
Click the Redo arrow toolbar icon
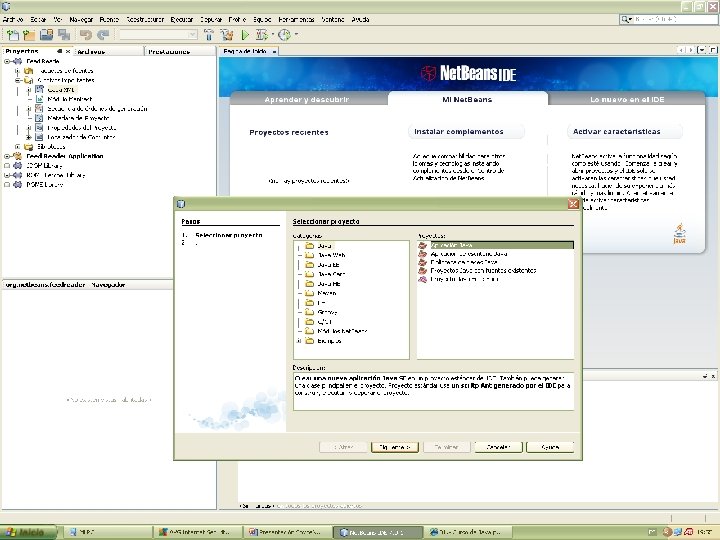click(x=103, y=35)
